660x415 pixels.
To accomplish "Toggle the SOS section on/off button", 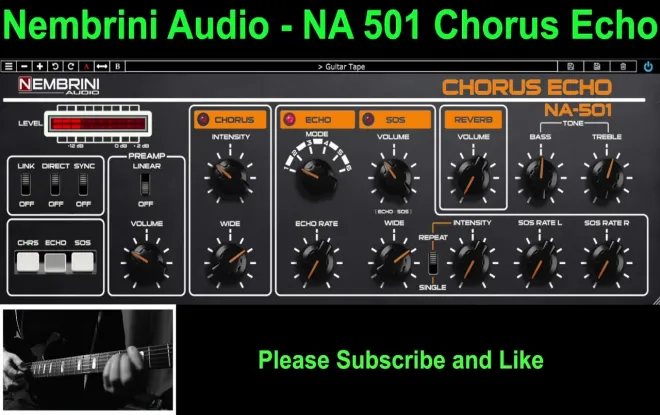I will pos(395,120).
